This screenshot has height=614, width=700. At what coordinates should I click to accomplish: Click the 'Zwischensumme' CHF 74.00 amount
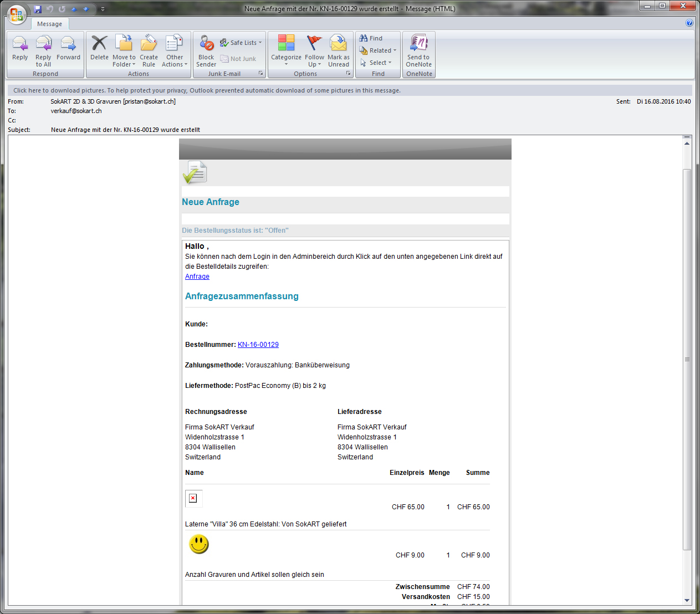[x=473, y=587]
